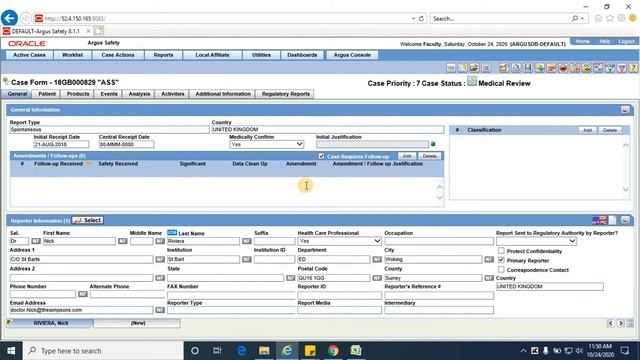Select the (New) reporter tab
Screen dimensions: 640x360
click(137, 323)
